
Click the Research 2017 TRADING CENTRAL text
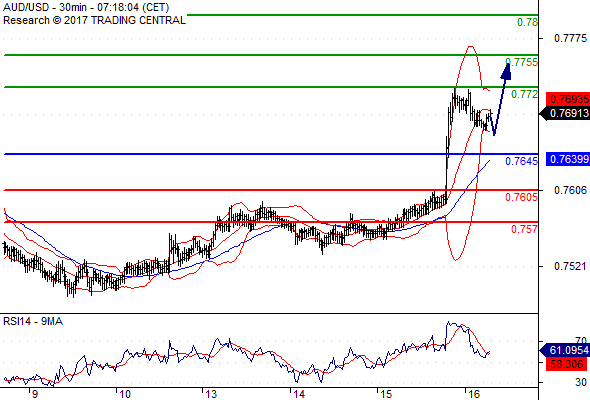coord(94,20)
